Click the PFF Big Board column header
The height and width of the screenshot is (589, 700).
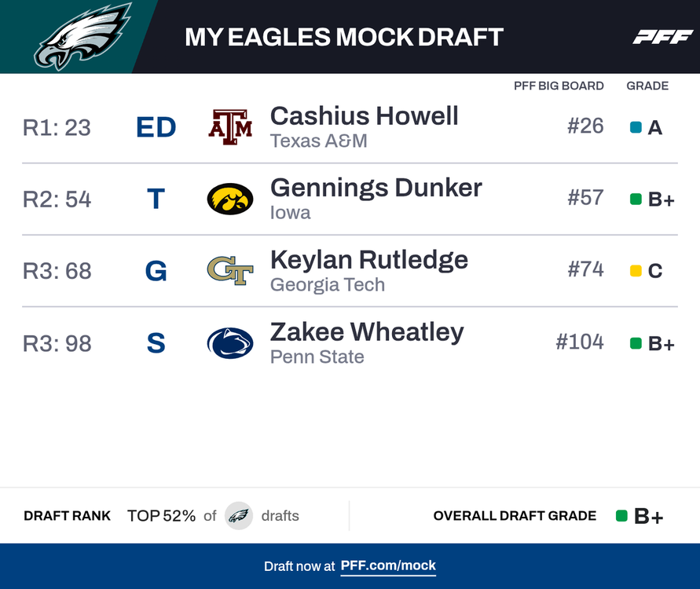tap(559, 86)
